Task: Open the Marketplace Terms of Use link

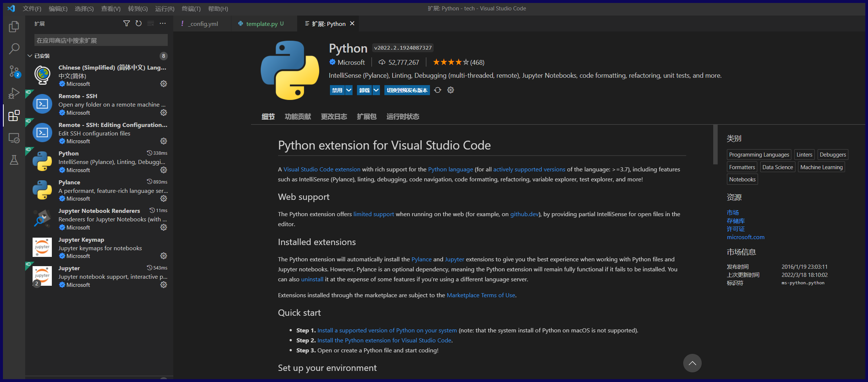Action: [x=481, y=295]
